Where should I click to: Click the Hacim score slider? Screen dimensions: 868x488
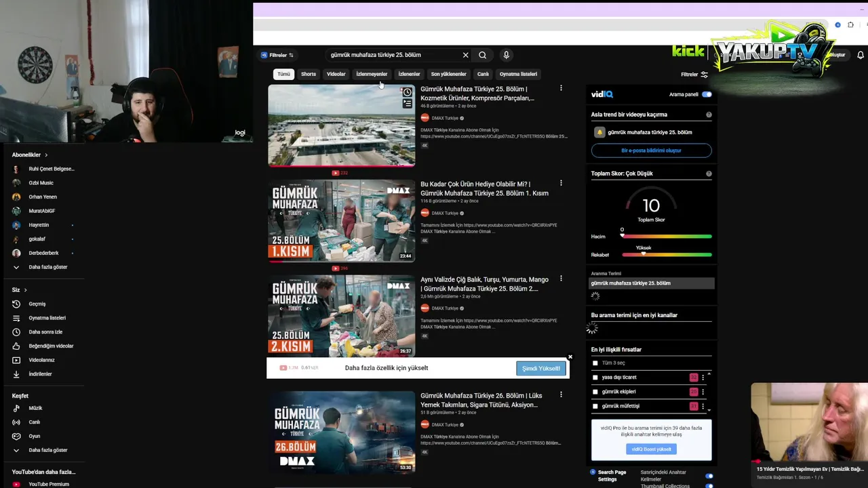click(667, 237)
